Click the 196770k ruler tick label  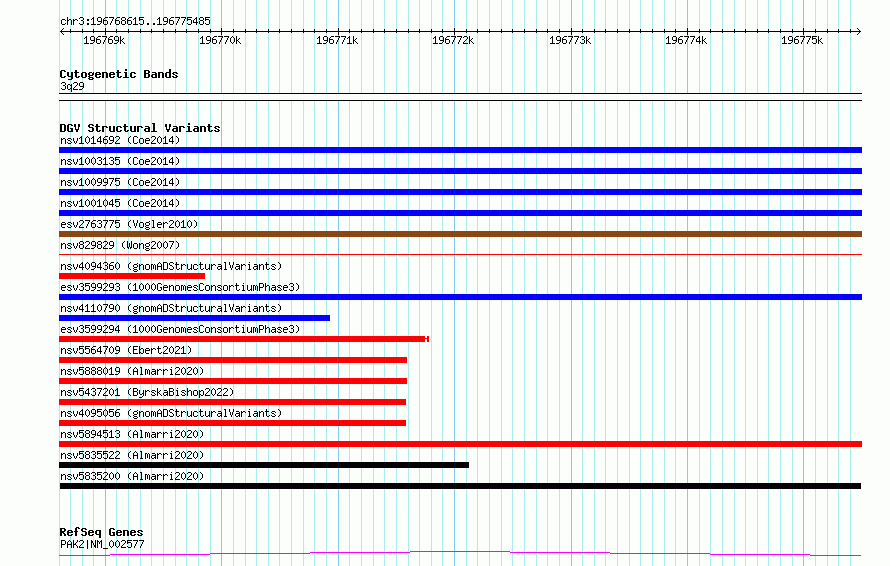click(x=220, y=40)
